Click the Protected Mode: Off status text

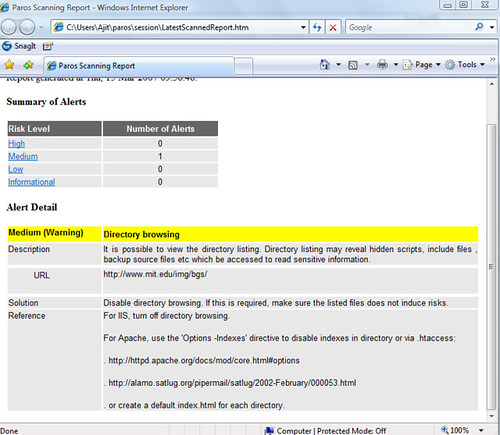(x=352, y=431)
